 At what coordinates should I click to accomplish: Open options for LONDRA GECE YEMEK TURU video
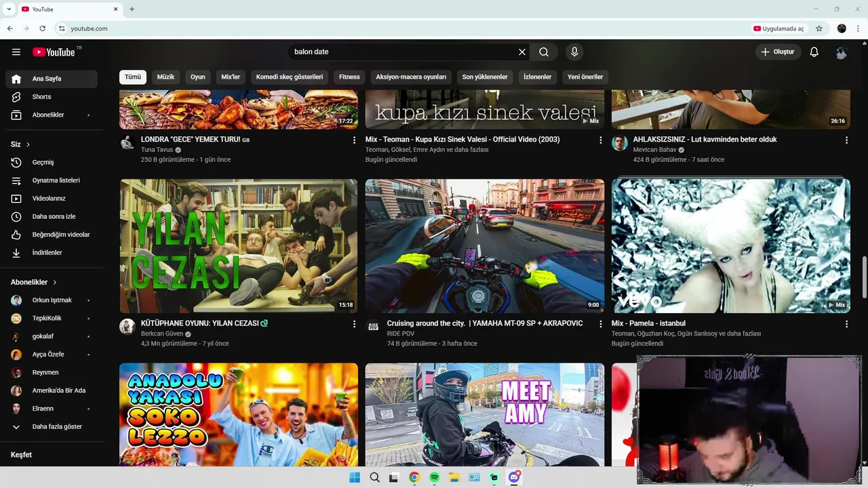[x=354, y=140]
